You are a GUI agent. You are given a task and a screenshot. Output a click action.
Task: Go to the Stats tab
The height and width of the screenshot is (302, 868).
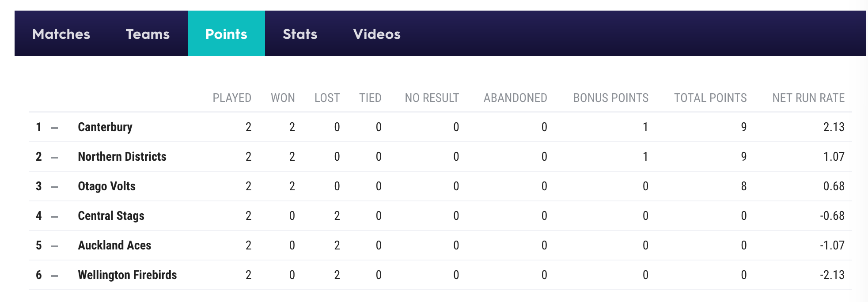pyautogui.click(x=300, y=34)
